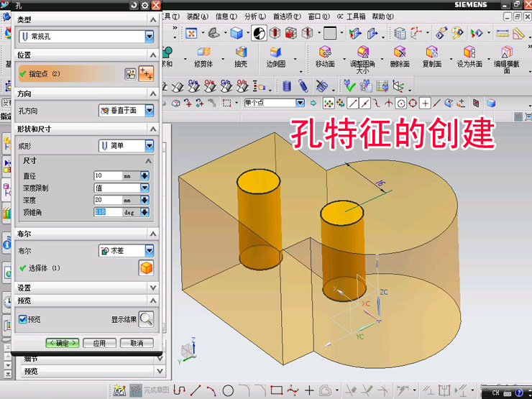Select the 边倒圆 (Edge Blend) tool
The width and height of the screenshot is (532, 399).
click(x=276, y=54)
